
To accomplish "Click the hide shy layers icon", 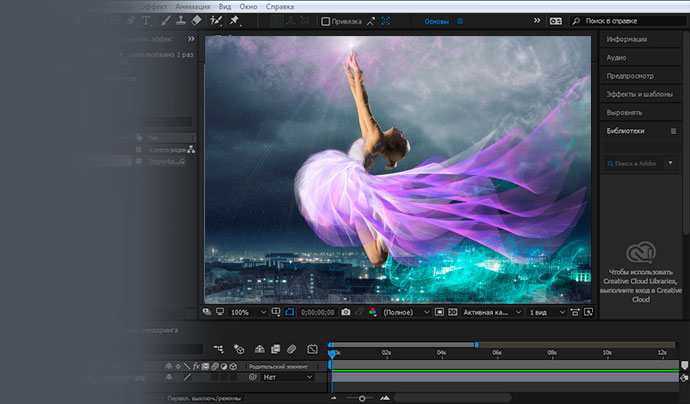I will tap(260, 349).
